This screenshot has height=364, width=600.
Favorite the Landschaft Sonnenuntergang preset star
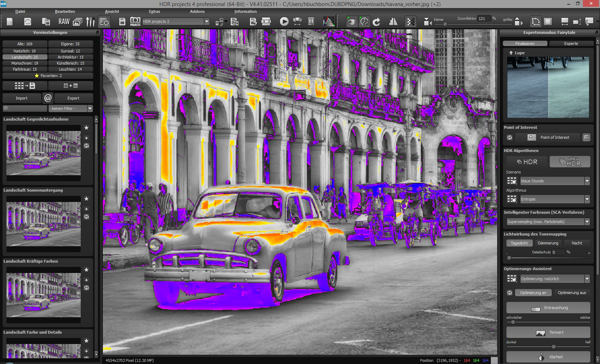click(x=86, y=199)
